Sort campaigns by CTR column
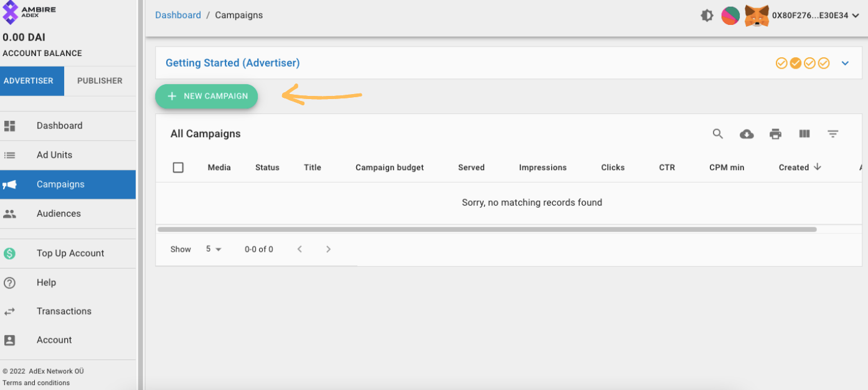This screenshot has width=868, height=390. click(667, 168)
